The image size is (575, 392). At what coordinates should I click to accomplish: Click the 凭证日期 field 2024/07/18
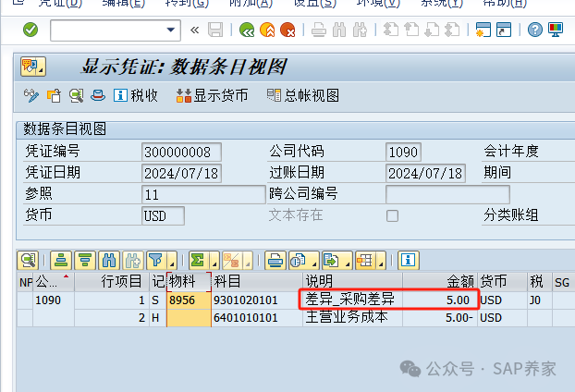(181, 173)
